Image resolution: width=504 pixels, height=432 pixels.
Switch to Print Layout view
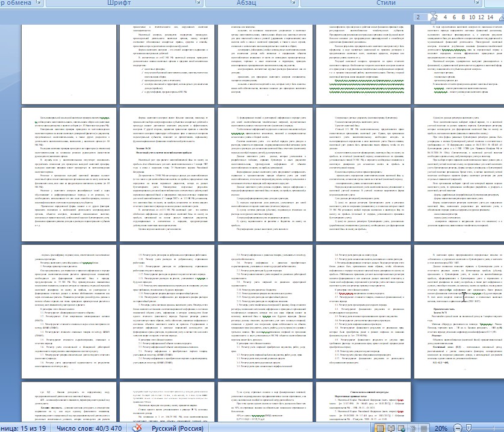380,428
